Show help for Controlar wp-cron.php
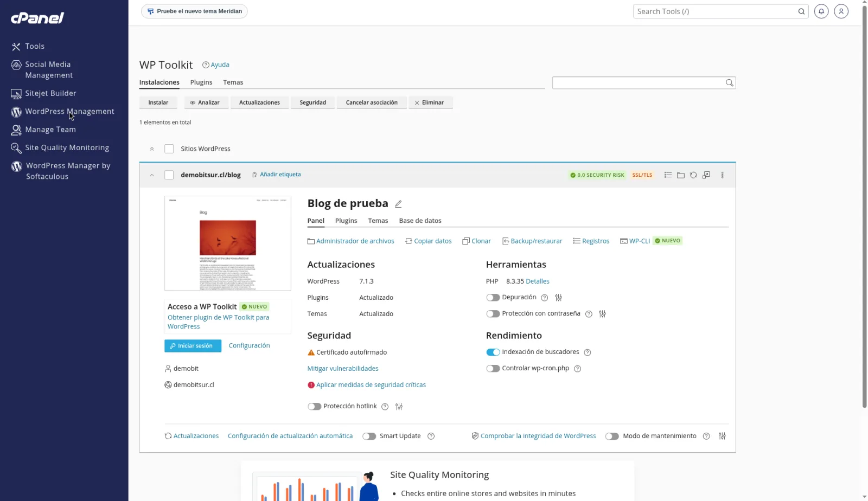 click(x=578, y=369)
